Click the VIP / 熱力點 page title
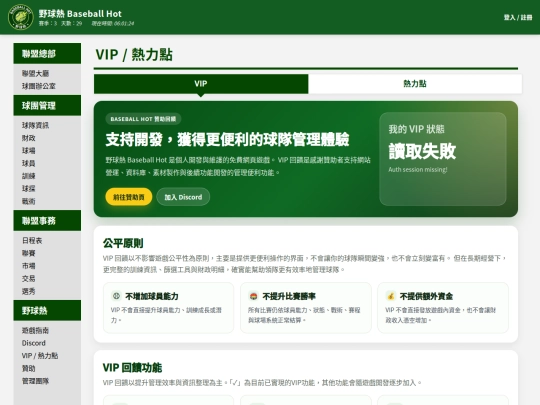 click(x=134, y=54)
